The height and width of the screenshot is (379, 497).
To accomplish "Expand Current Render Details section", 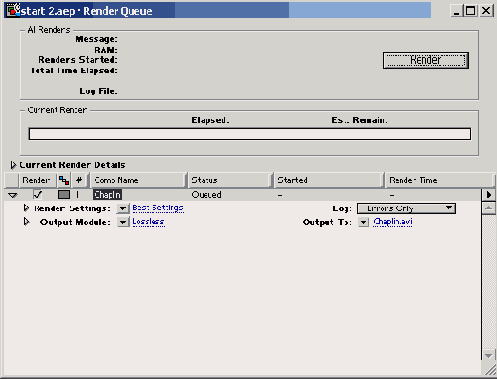I will (13, 165).
